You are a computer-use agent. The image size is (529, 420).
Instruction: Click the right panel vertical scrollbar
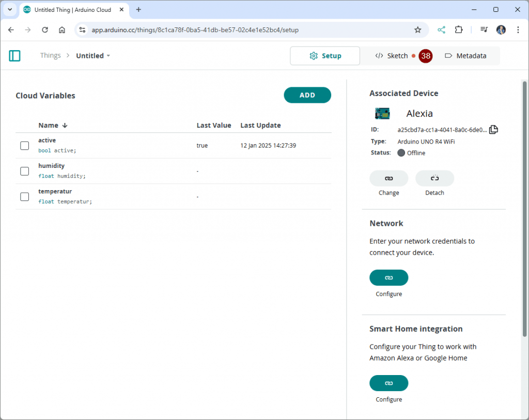(524, 207)
